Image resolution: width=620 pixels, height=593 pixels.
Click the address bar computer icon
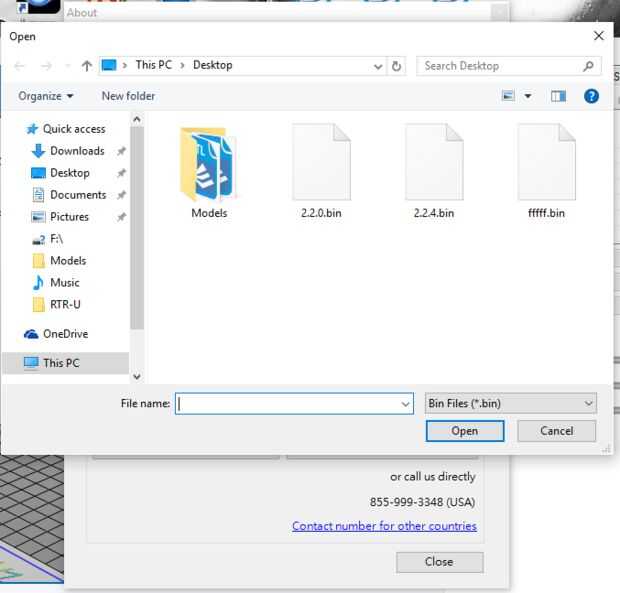click(x=109, y=65)
